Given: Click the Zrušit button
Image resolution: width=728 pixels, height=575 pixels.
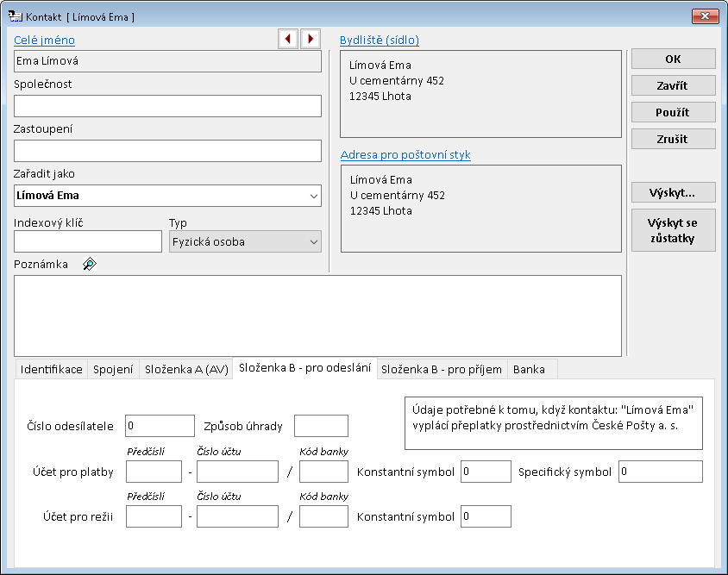Looking at the screenshot, I should [673, 139].
